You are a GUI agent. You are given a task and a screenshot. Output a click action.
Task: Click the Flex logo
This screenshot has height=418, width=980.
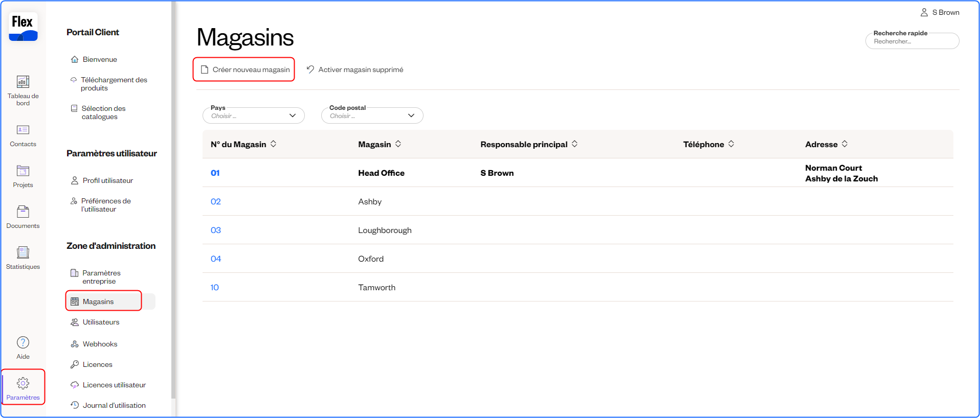point(23,27)
